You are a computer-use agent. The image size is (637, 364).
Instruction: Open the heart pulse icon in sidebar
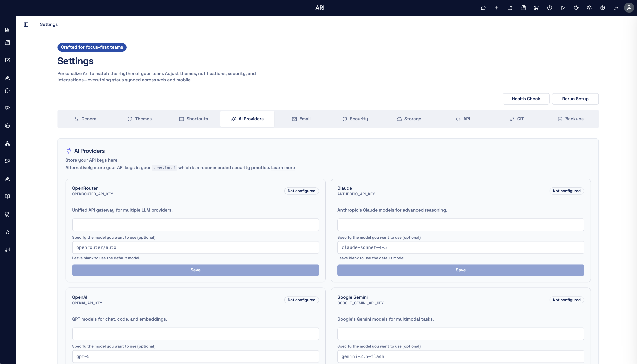point(7,108)
